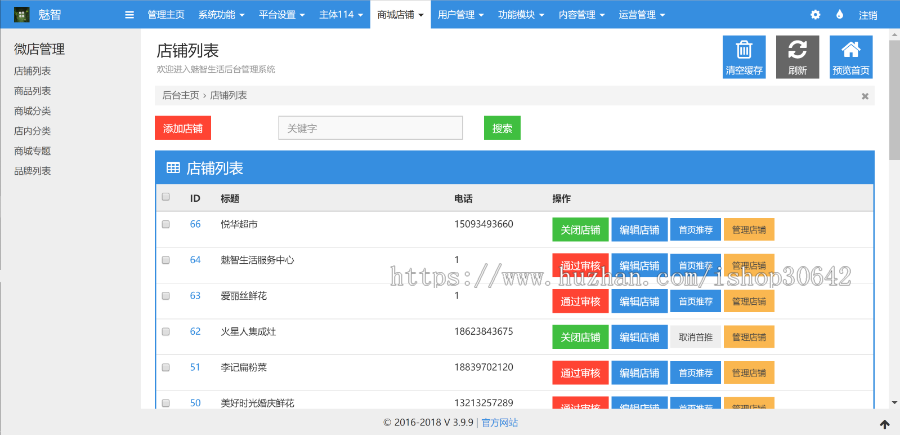The height and width of the screenshot is (435, 900).
Task: Click 关闭店铺 for 悦华超市
Action: [x=580, y=230]
